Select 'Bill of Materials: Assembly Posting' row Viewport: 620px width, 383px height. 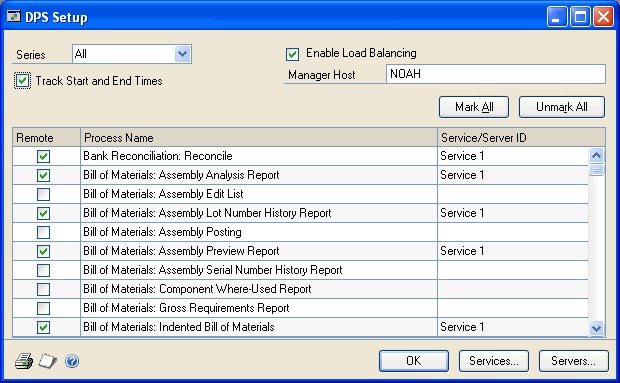[259, 232]
